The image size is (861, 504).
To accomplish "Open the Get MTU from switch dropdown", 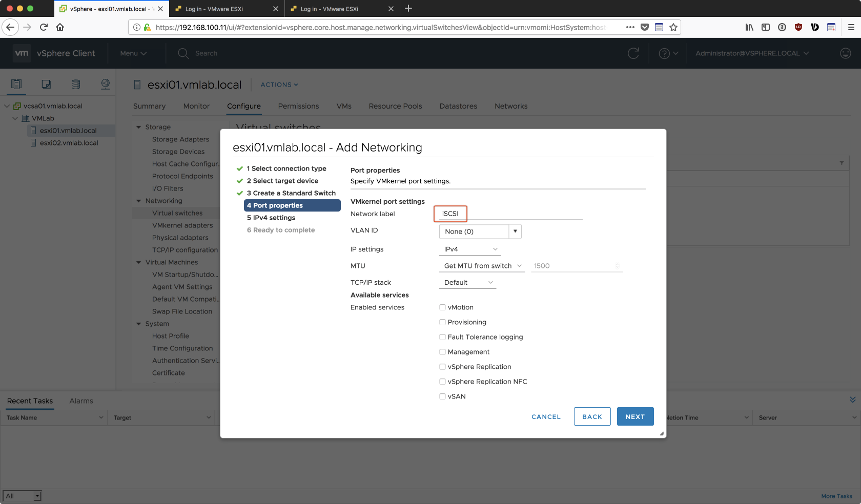I will tap(482, 266).
